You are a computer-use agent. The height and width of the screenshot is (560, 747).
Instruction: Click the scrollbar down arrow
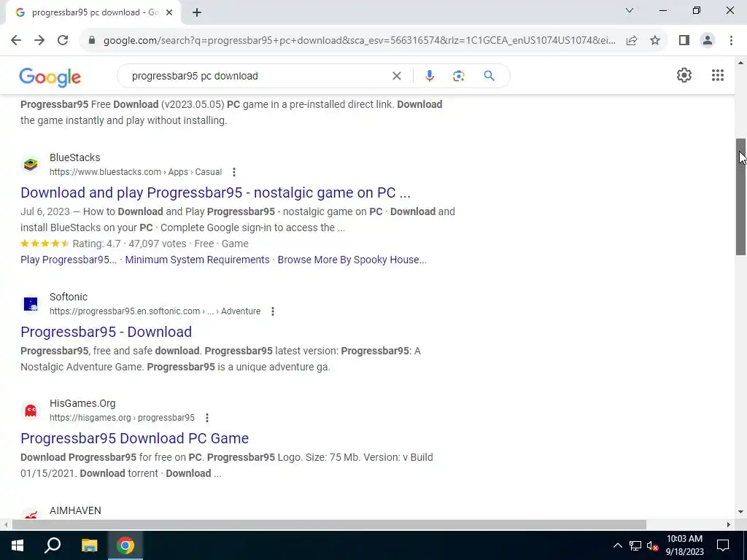coord(741,512)
